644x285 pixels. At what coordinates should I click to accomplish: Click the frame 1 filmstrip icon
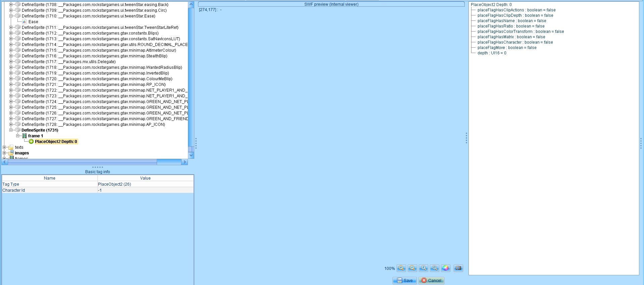24,136
